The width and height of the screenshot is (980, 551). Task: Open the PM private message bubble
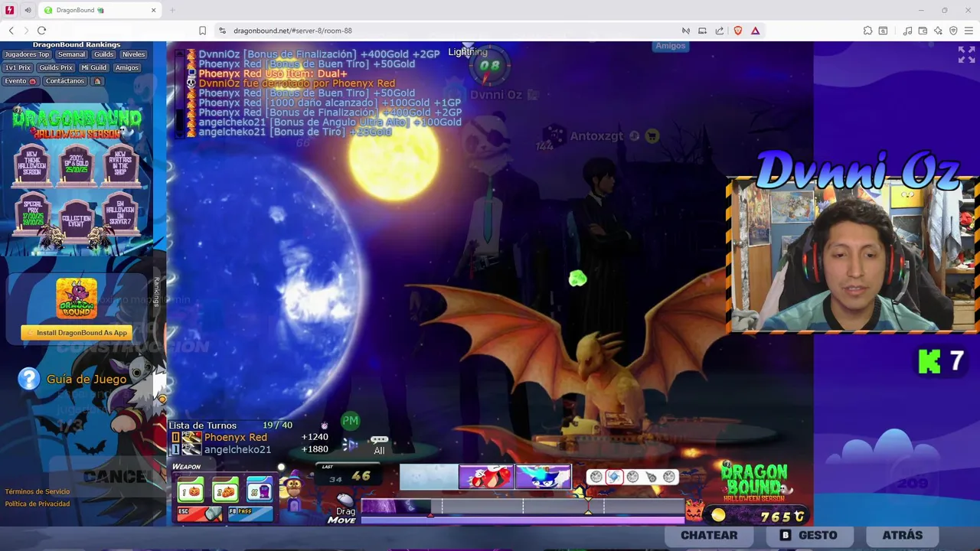click(350, 420)
